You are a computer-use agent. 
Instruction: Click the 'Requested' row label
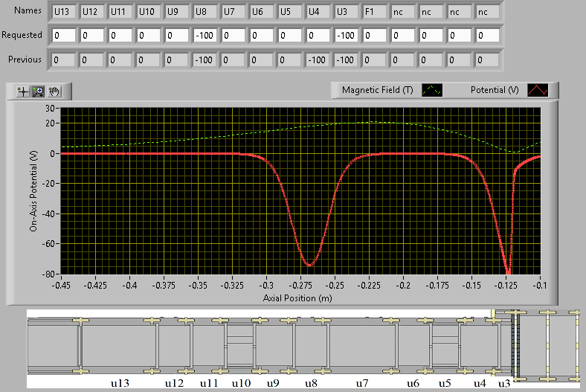point(22,35)
